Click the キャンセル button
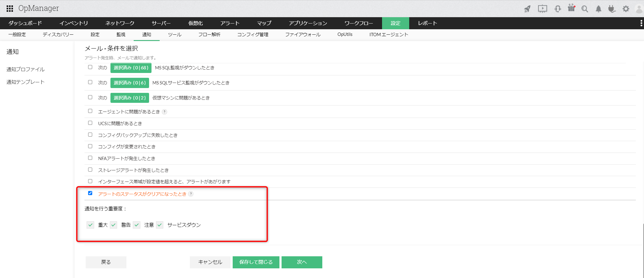The image size is (644, 278). [x=210, y=262]
